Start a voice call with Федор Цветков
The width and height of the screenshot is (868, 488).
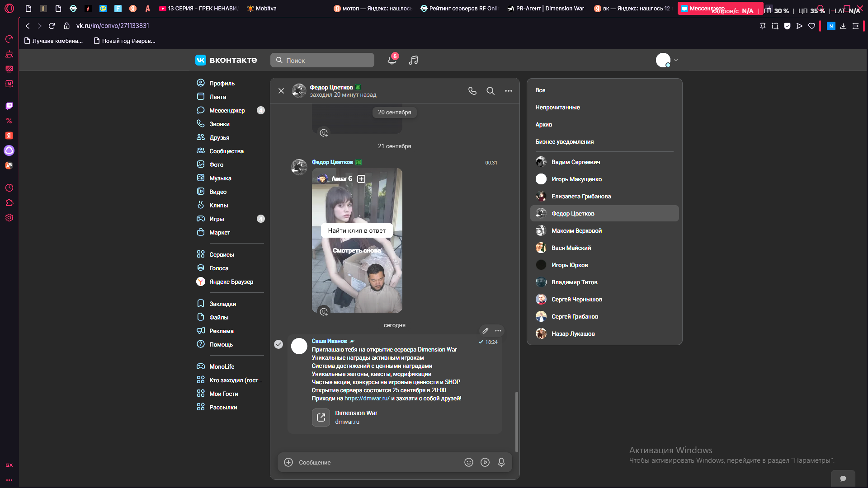(472, 91)
